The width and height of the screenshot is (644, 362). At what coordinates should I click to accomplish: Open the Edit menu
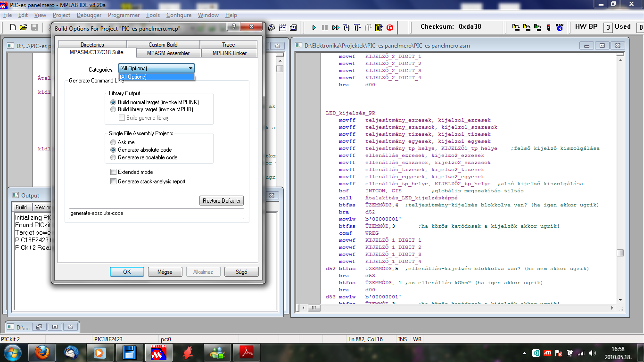click(23, 15)
